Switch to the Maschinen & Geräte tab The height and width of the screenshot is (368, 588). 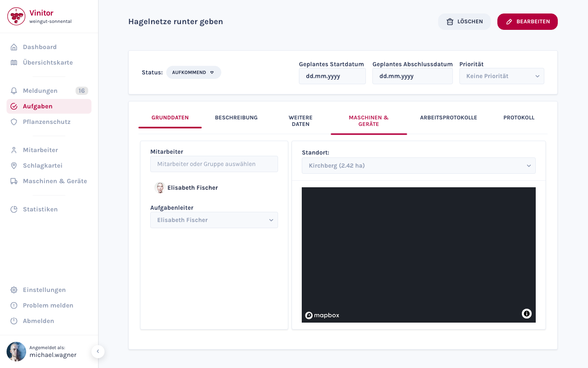[x=369, y=121]
